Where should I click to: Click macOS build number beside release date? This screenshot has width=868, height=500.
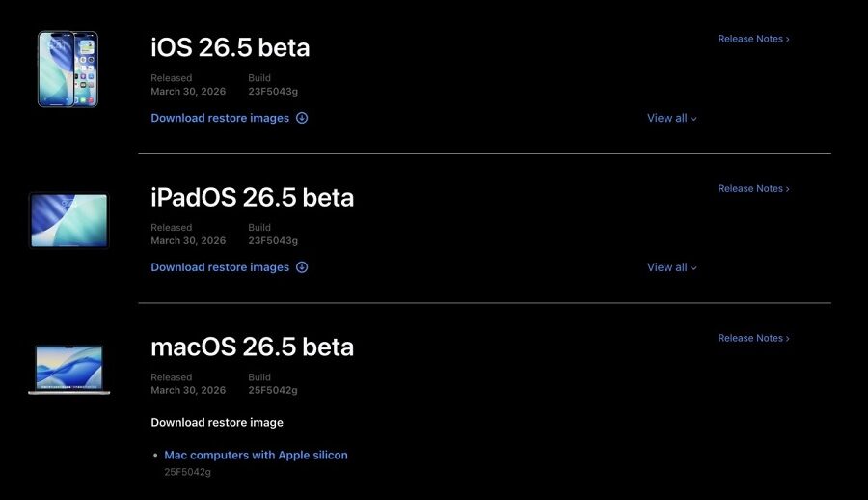273,390
